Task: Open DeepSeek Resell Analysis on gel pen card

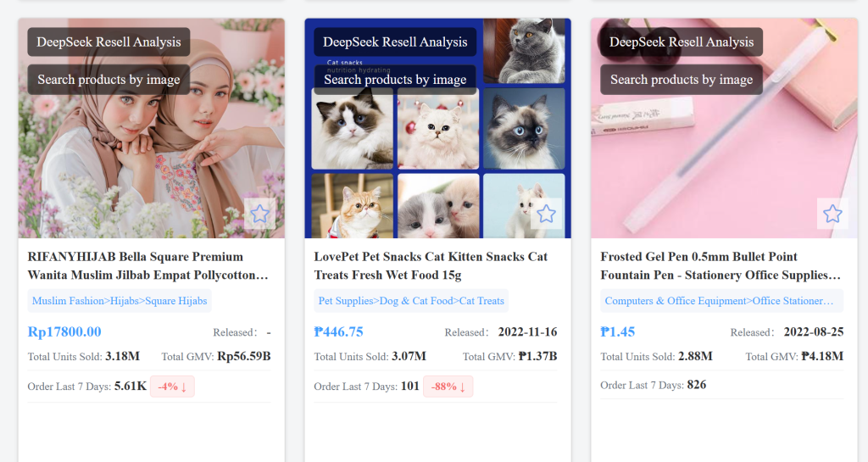Action: point(682,42)
